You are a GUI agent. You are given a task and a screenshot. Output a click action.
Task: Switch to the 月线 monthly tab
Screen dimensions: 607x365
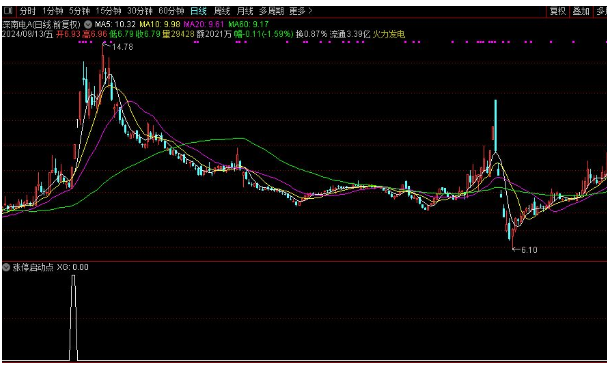coord(245,11)
